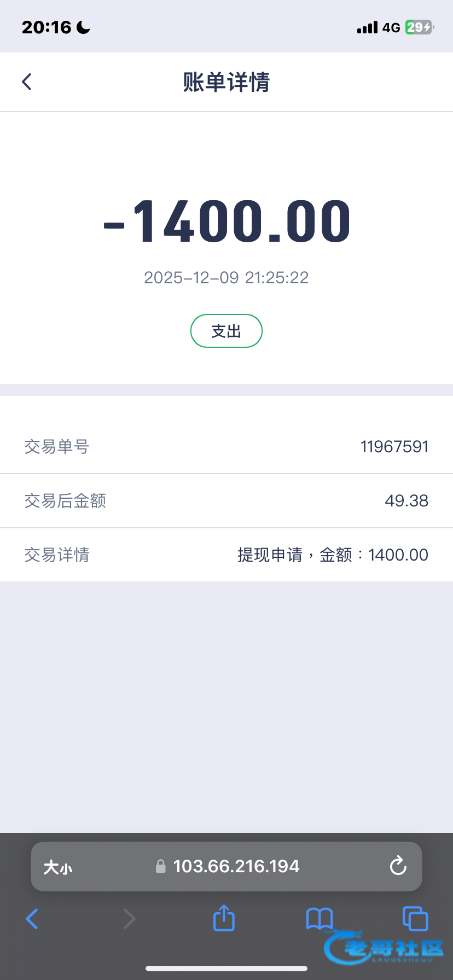Tap the battery indicator in the status bar
The height and width of the screenshot is (980, 453).
pos(419,27)
